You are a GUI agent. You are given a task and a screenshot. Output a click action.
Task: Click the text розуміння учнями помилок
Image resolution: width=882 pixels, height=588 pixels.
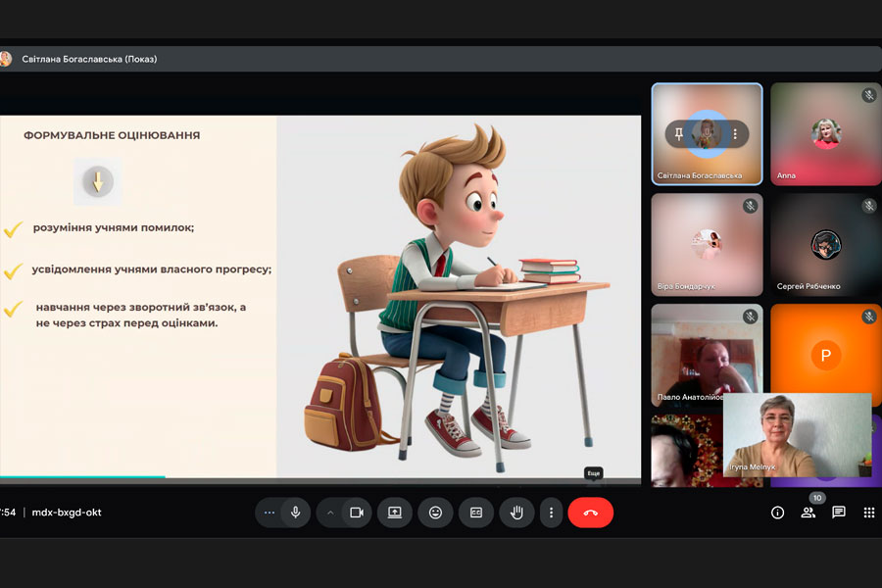113,228
